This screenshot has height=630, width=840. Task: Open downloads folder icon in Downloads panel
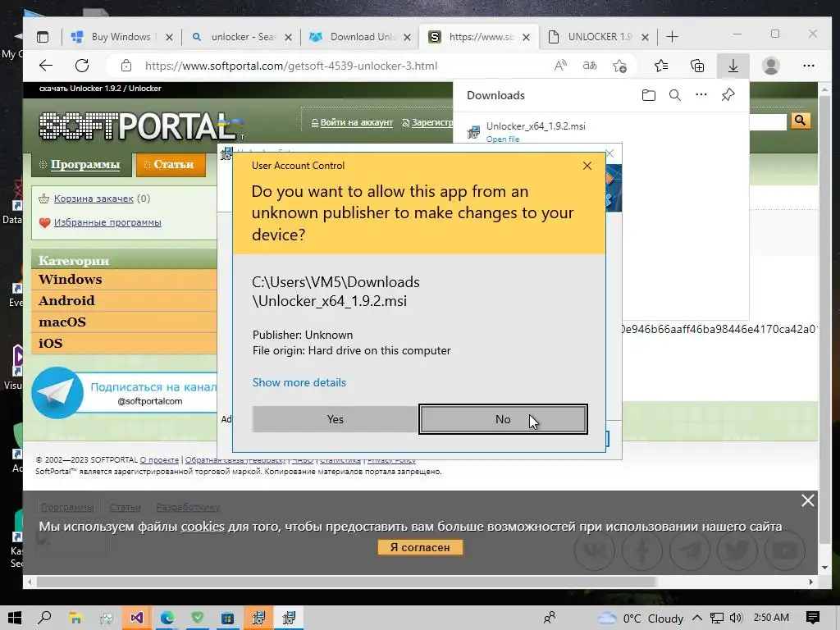(x=649, y=95)
